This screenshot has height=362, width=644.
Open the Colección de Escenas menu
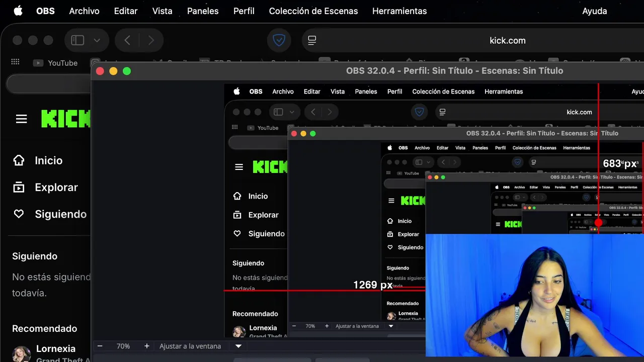coord(313,11)
